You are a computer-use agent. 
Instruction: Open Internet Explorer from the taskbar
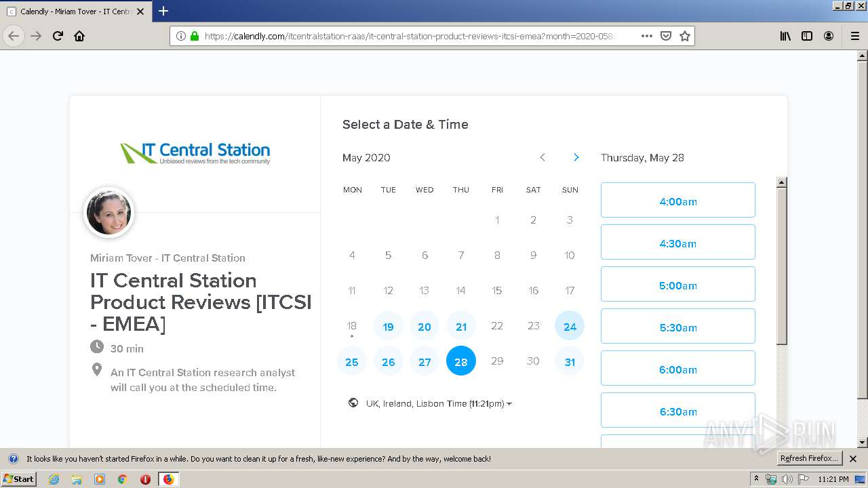coord(54,479)
